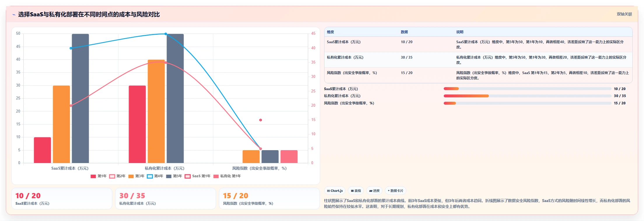644x221 pixels.
Task: Click the 维度 table column header
Action: coord(330,32)
